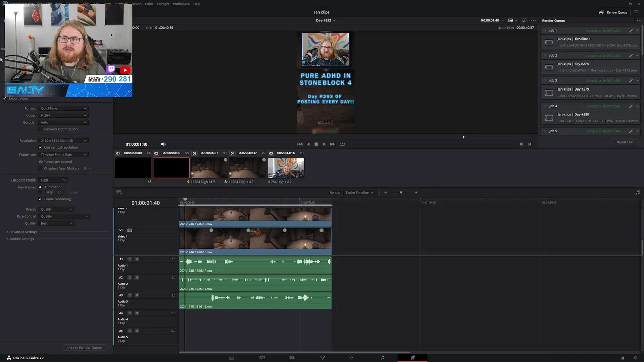
Task: Open the Fusion page from bottom bar
Action: click(322, 358)
